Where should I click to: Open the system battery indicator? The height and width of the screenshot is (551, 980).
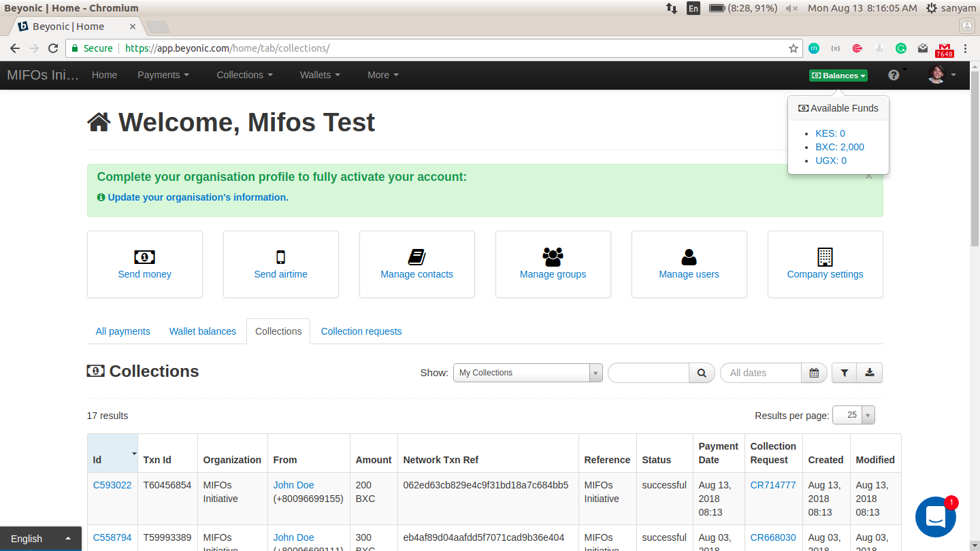742,8
